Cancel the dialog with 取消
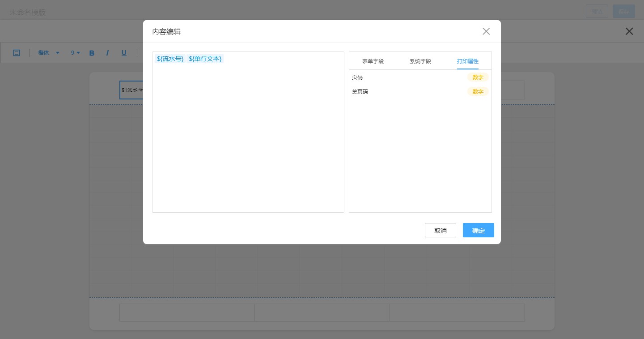The height and width of the screenshot is (339, 644). (440, 230)
